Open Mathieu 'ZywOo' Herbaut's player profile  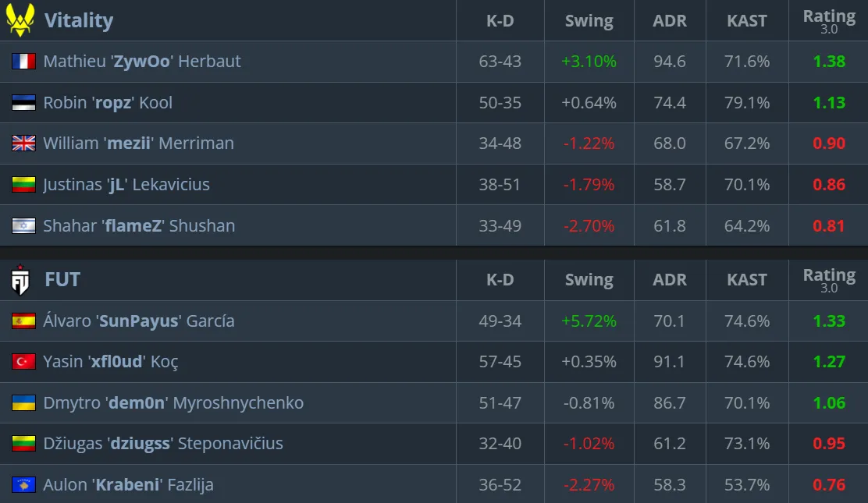point(142,61)
